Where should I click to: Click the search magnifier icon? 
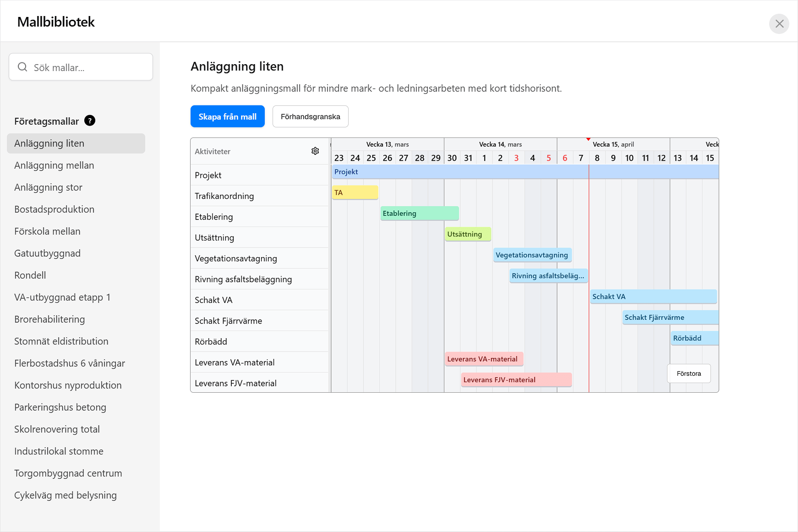click(x=22, y=67)
